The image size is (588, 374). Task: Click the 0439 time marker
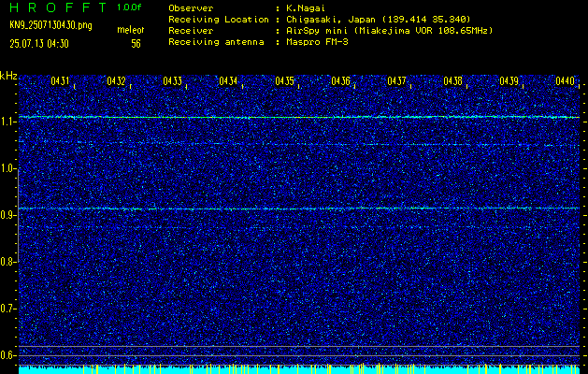(509, 81)
